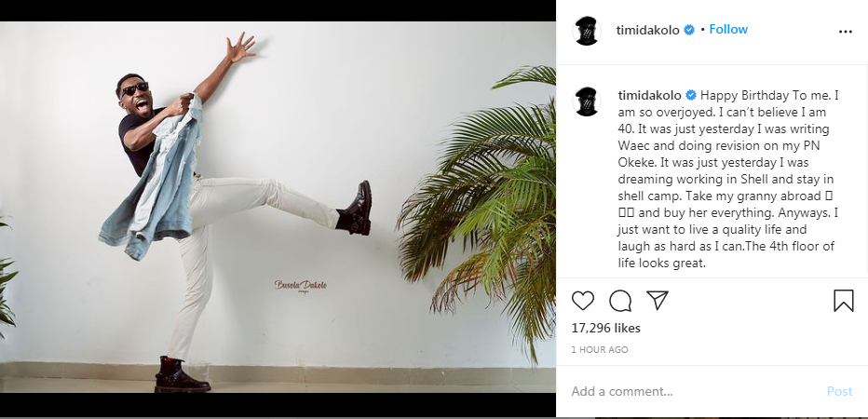Like the post with heart icon
The width and height of the screenshot is (868, 419).
point(582,301)
